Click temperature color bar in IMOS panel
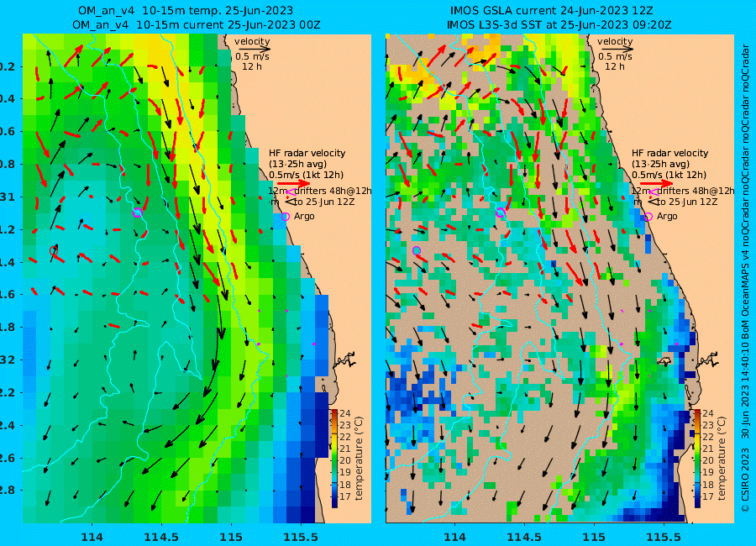This screenshot has height=546, width=756. tap(697, 458)
